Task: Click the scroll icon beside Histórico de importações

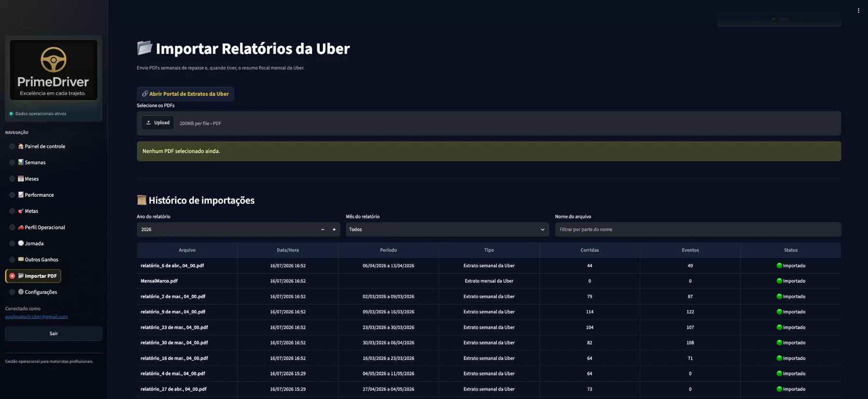Action: click(141, 200)
